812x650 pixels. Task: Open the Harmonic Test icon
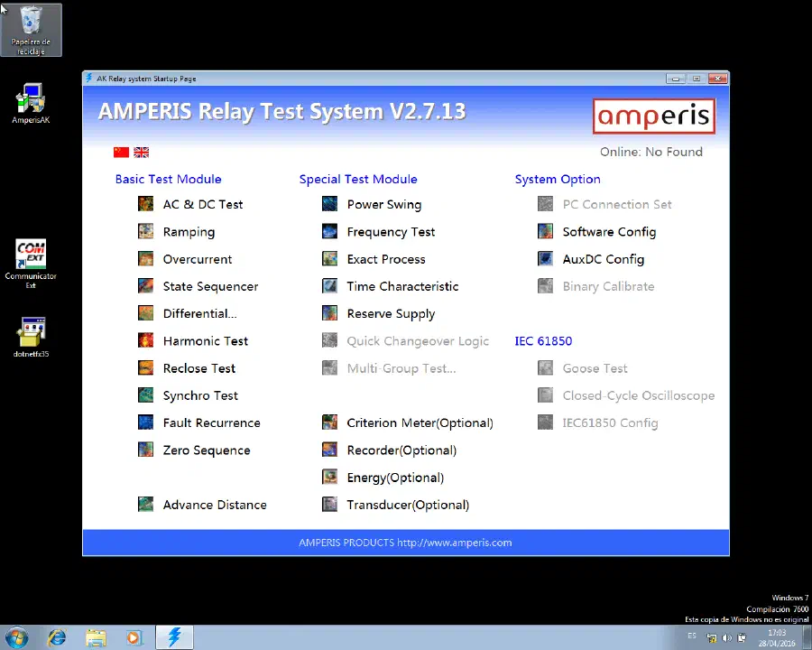(145, 340)
